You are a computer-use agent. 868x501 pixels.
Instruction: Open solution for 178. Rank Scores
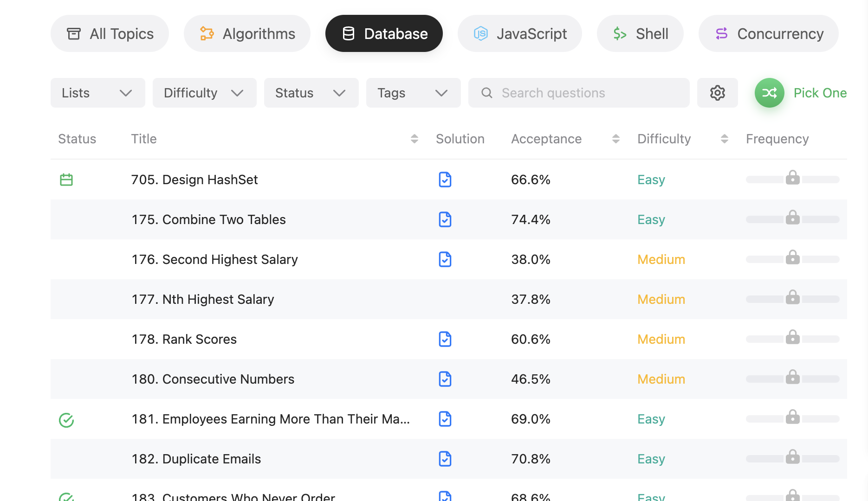pyautogui.click(x=445, y=339)
